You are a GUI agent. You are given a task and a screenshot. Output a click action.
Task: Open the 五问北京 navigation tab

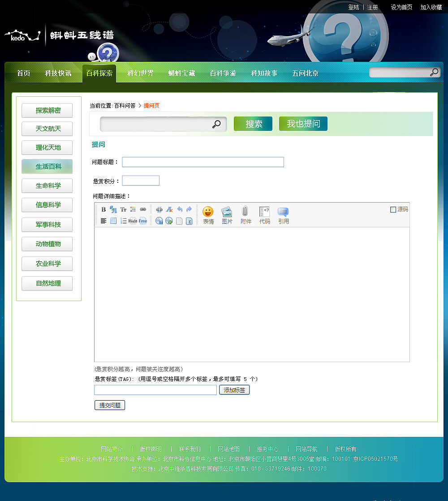click(x=305, y=73)
